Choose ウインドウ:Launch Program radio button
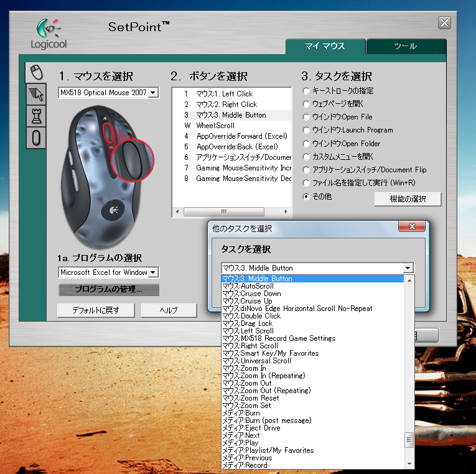 [306, 130]
